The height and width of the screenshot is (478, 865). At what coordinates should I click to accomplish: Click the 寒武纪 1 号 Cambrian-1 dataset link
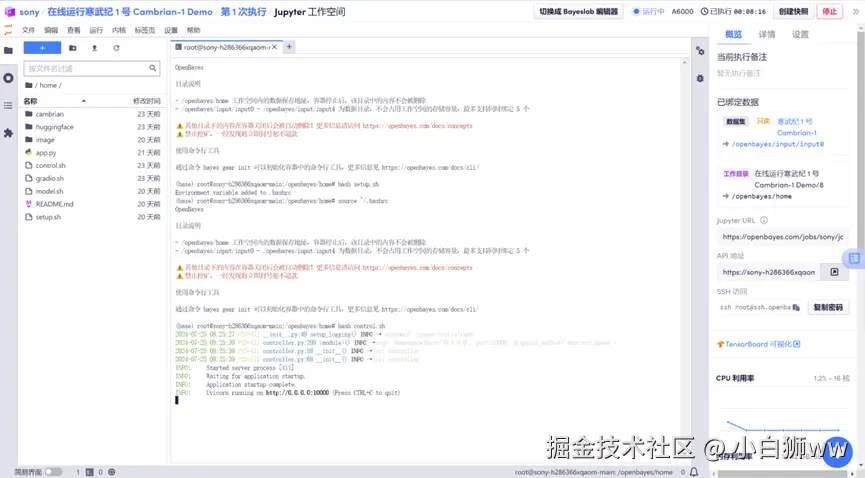tap(796, 127)
